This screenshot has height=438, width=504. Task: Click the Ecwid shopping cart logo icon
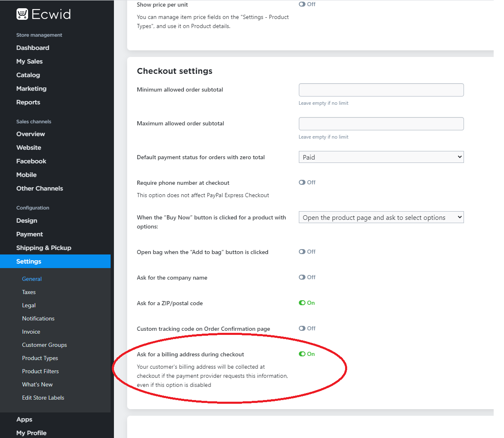pos(22,14)
